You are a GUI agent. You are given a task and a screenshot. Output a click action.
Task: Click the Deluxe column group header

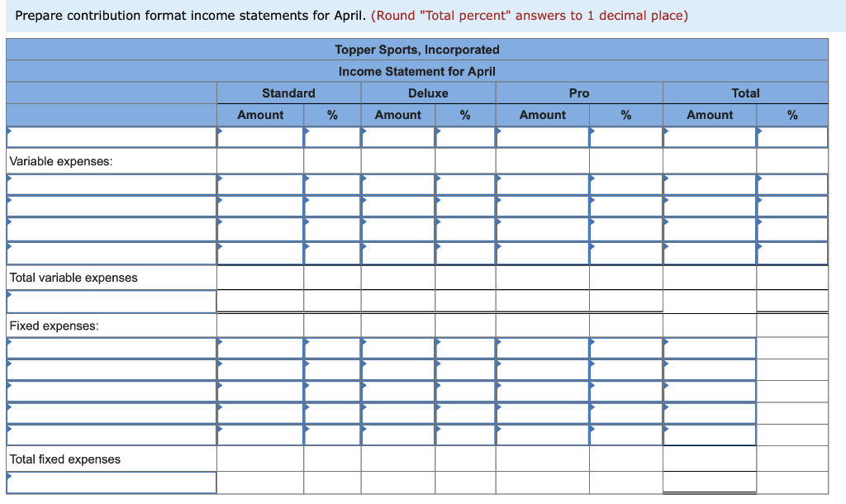pyautogui.click(x=428, y=93)
